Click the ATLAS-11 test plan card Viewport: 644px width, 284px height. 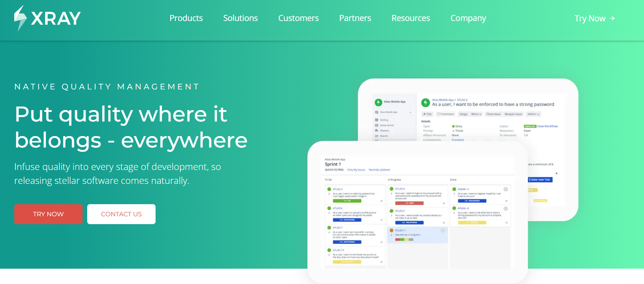(x=417, y=235)
